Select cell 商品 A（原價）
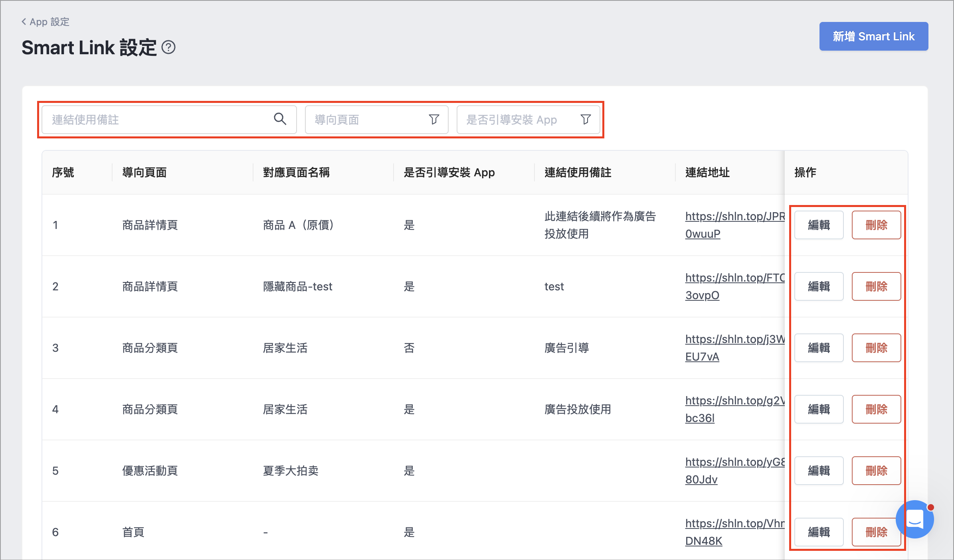Screen dimensions: 954x560 pyautogui.click(x=299, y=225)
